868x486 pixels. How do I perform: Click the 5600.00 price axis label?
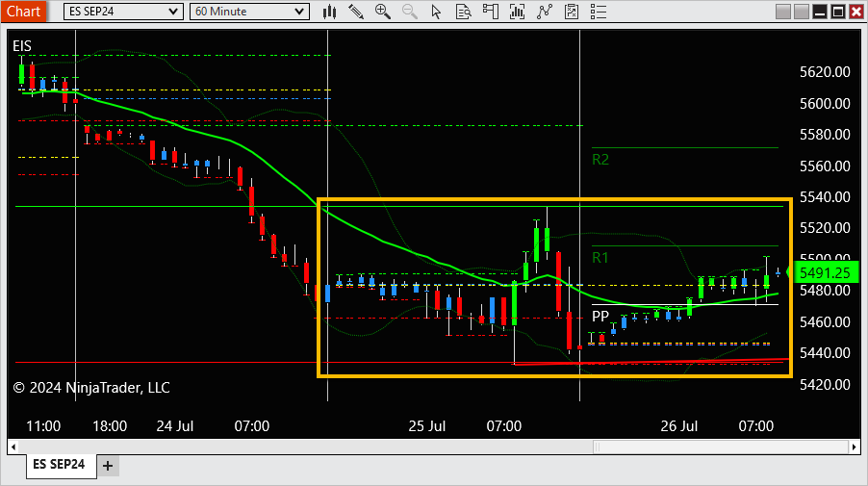[x=825, y=104]
